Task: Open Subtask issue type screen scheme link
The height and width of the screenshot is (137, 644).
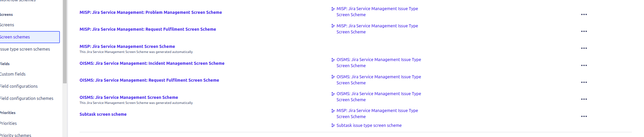Action: coord(369,125)
